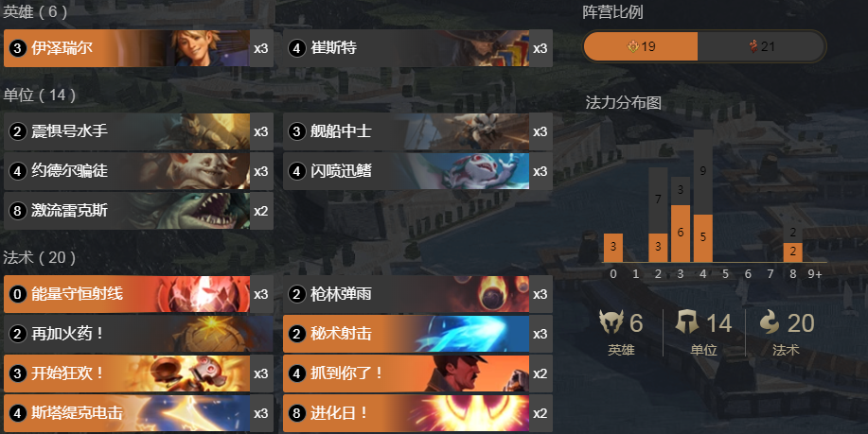Click the Piltover faction icon showing 19

[632, 46]
